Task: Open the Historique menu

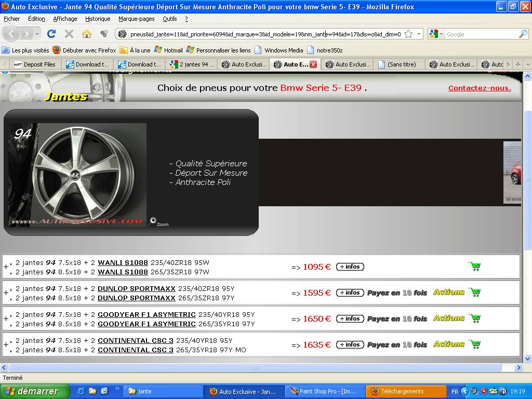Action: click(98, 19)
